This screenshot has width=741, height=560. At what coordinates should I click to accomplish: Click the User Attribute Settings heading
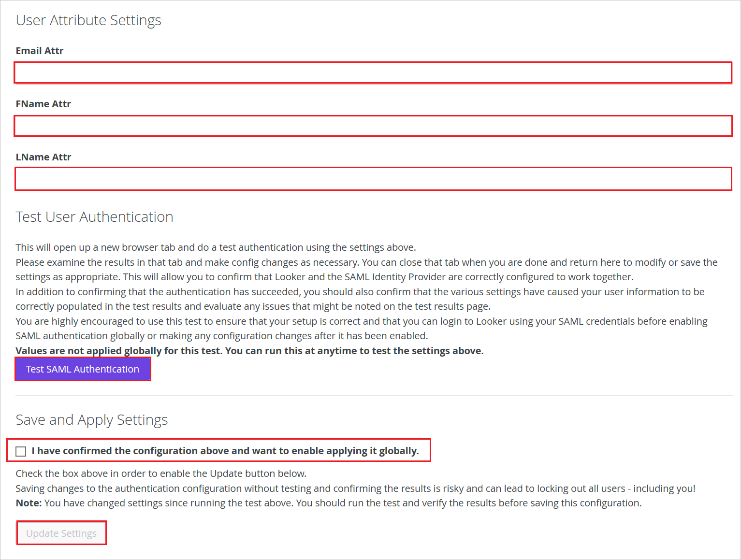[x=88, y=20]
